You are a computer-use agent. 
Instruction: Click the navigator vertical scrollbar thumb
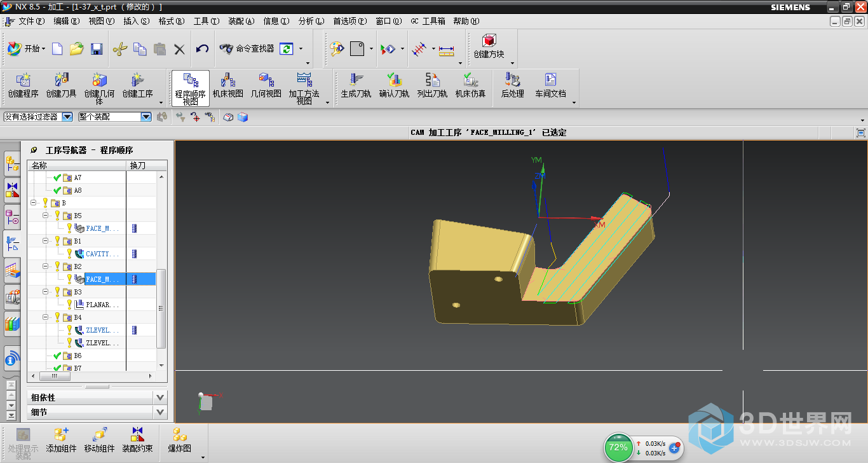point(161,308)
